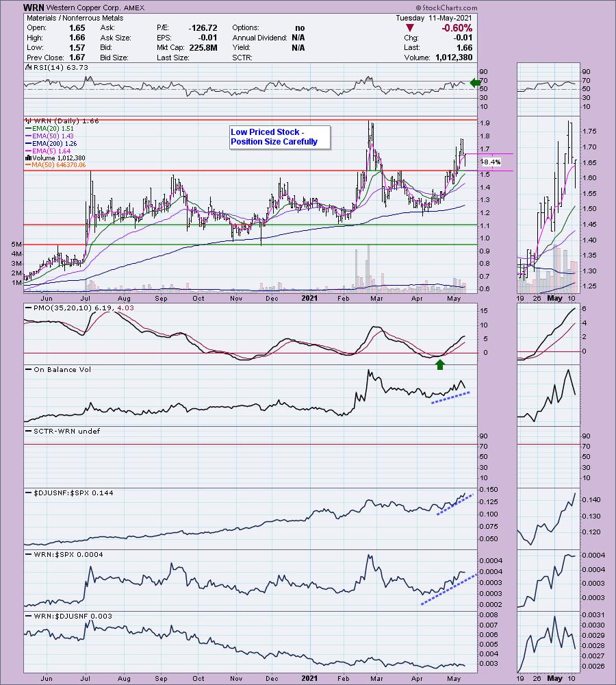
Task: Click the Last 1.66 price value
Action: coord(464,48)
